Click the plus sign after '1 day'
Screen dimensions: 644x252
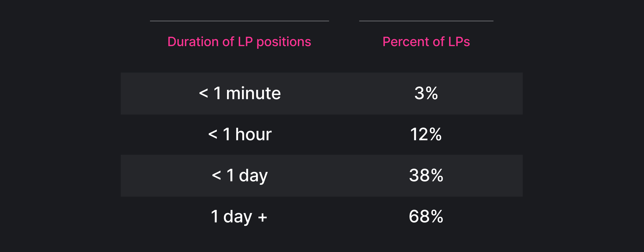tap(262, 217)
